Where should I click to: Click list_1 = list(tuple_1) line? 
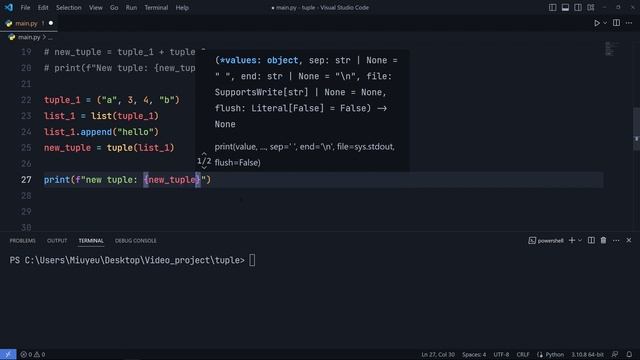coord(101,116)
